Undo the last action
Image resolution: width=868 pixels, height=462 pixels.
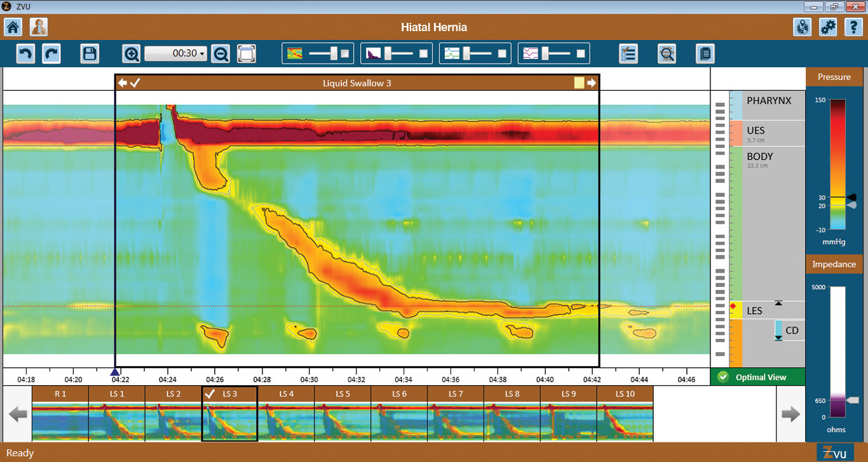click(25, 53)
